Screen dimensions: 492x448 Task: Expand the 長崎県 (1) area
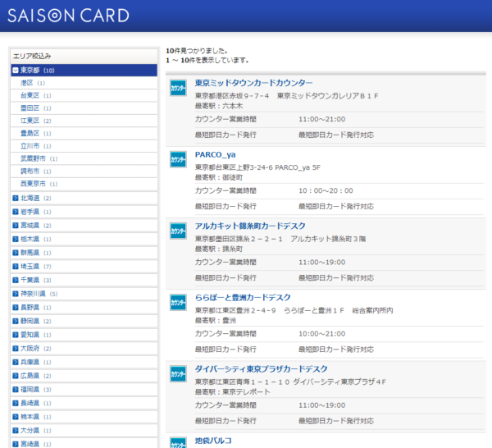[x=84, y=403]
